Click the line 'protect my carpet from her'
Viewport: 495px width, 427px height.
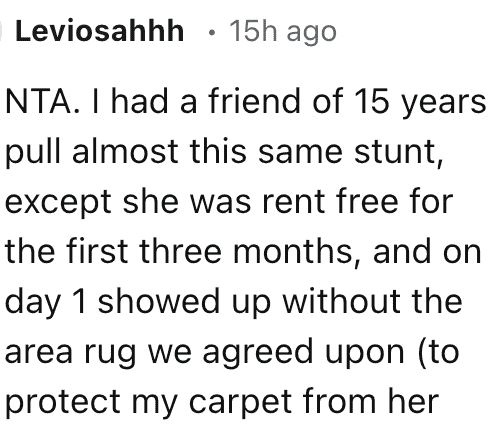point(222,402)
